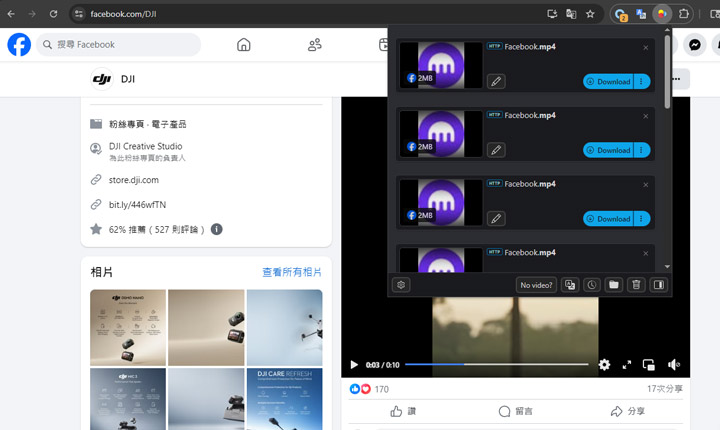The width and height of the screenshot is (720, 430).
Task: Edit the second Facebook.mp4 name via the pencil
Action: pos(496,150)
